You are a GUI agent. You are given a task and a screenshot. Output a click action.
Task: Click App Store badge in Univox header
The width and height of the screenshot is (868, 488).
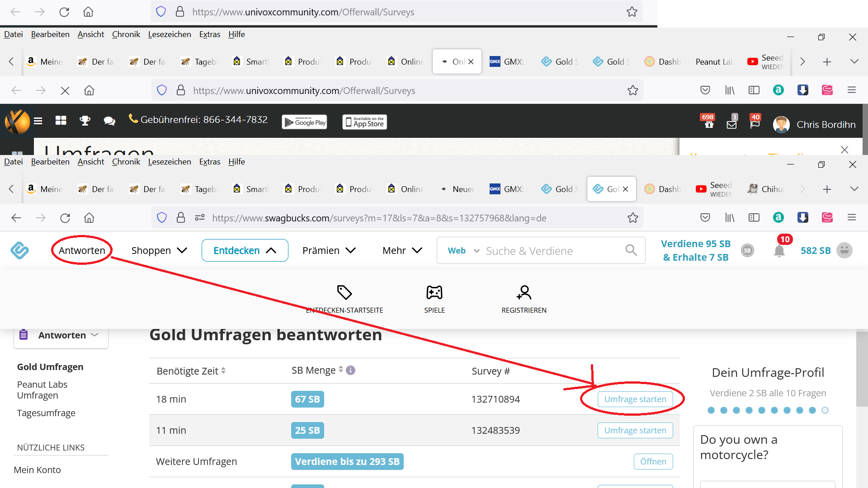(x=364, y=122)
